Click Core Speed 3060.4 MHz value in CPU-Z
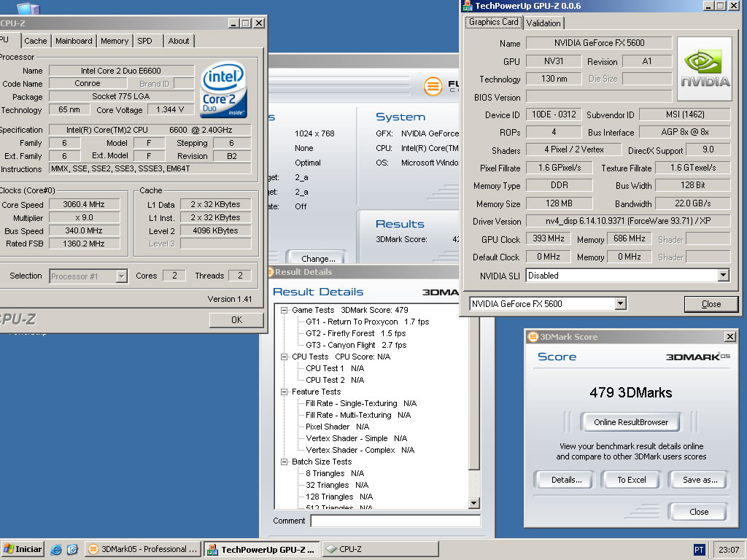Image resolution: width=747 pixels, height=560 pixels. tap(84, 204)
